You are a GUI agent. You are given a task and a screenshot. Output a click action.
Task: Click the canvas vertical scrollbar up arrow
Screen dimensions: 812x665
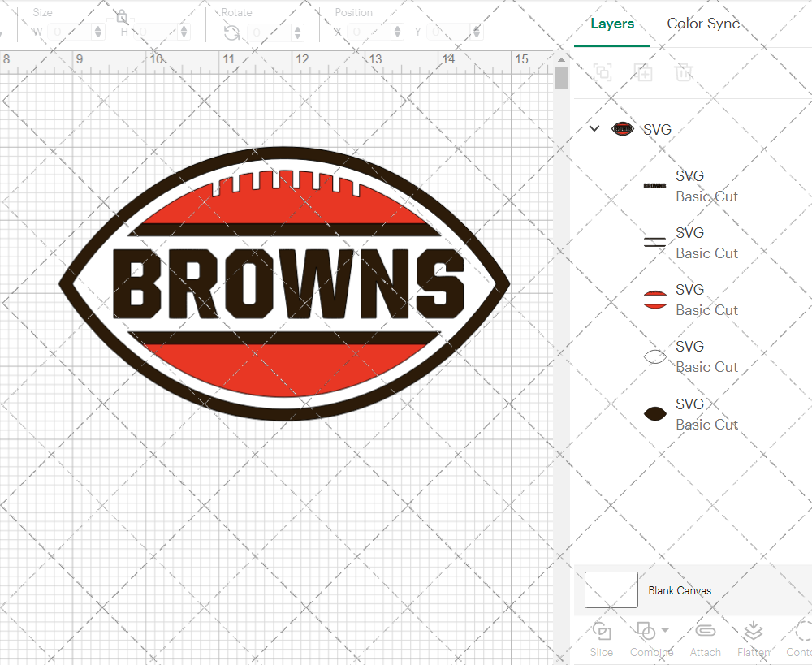[x=561, y=59]
